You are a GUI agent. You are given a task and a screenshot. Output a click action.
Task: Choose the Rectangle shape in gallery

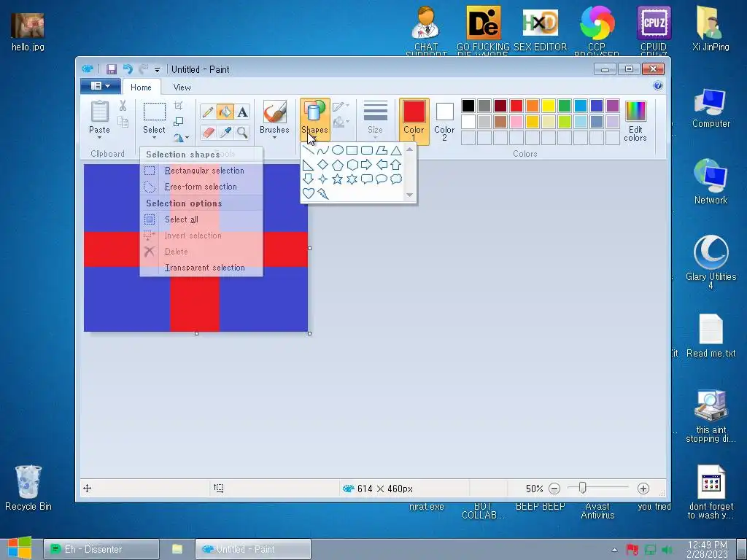(352, 150)
